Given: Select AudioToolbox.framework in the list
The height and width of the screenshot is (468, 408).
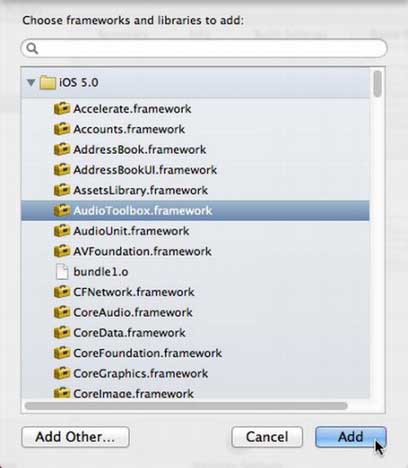Looking at the screenshot, I should (195, 210).
